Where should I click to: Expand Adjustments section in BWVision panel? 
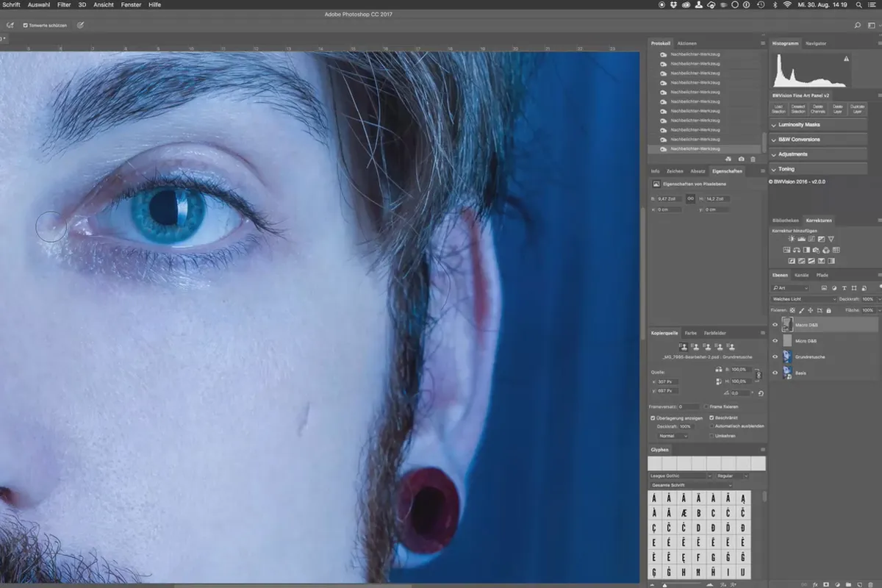point(818,154)
